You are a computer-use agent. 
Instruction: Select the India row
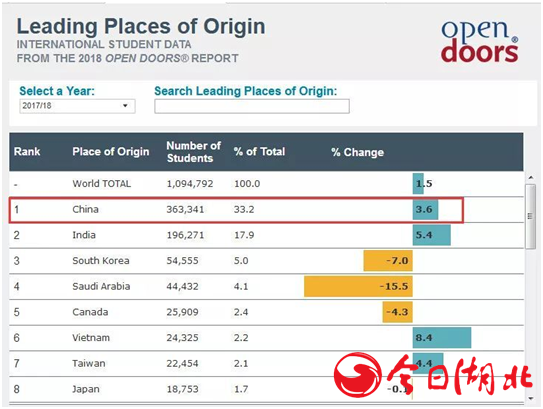(x=266, y=235)
